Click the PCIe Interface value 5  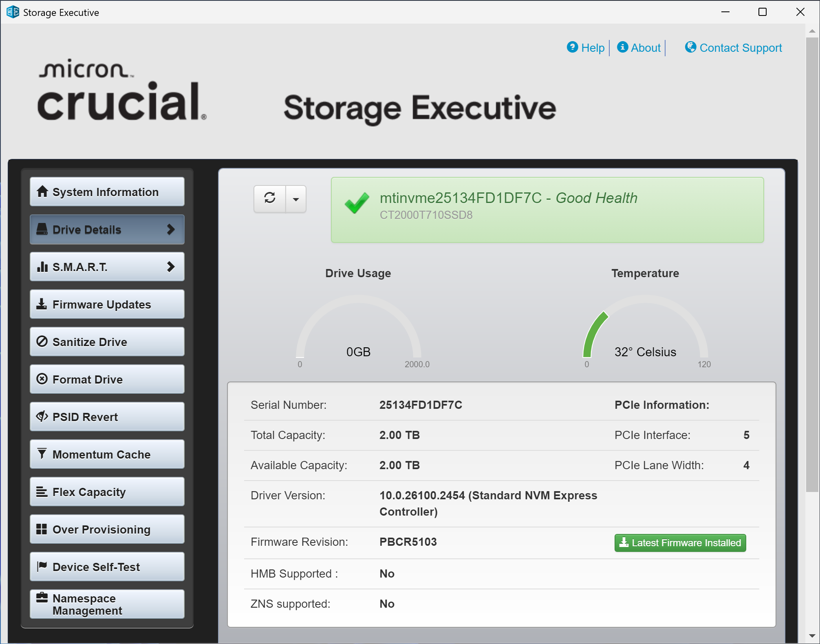point(746,435)
